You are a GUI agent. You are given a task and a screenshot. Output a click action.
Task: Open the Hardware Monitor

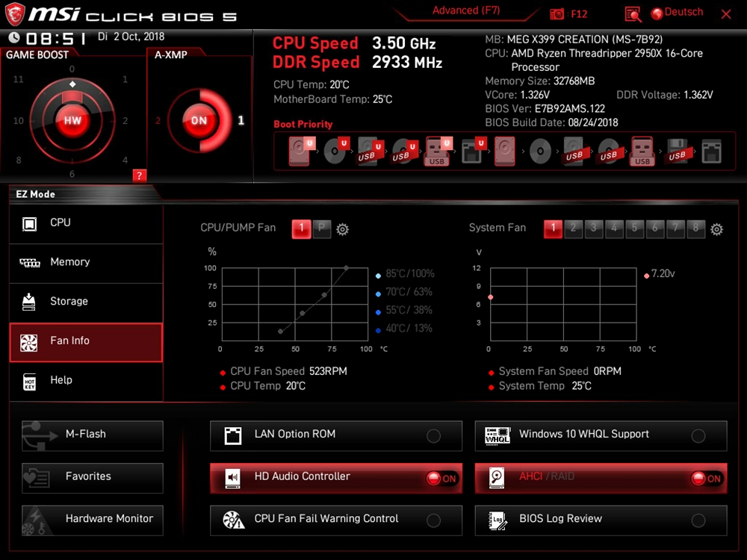coord(93,519)
